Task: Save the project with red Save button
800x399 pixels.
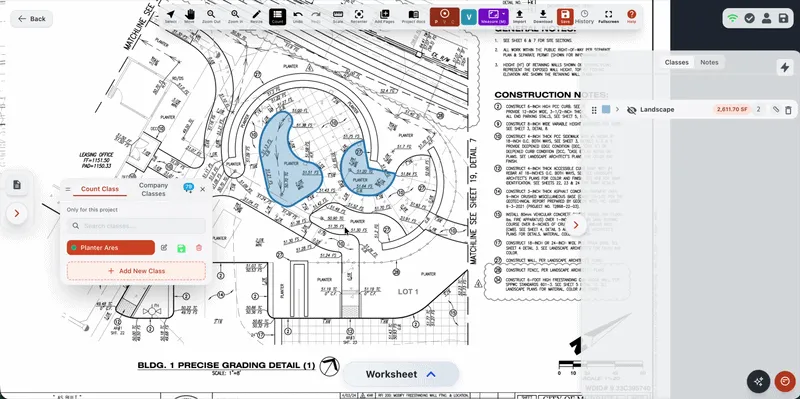Action: click(564, 17)
